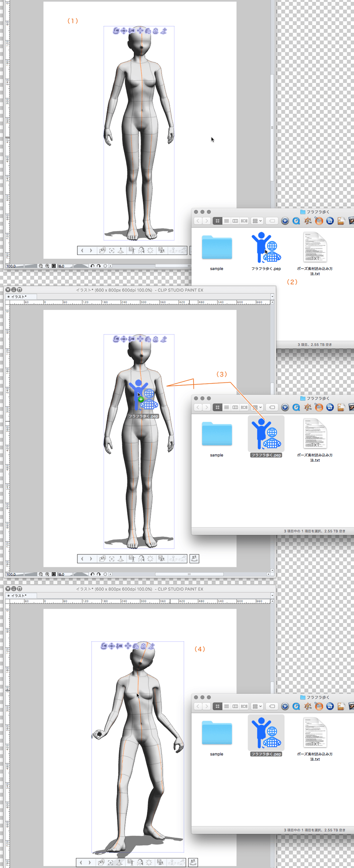Click camera dolly manipulator above top canvas figure

pos(132,31)
